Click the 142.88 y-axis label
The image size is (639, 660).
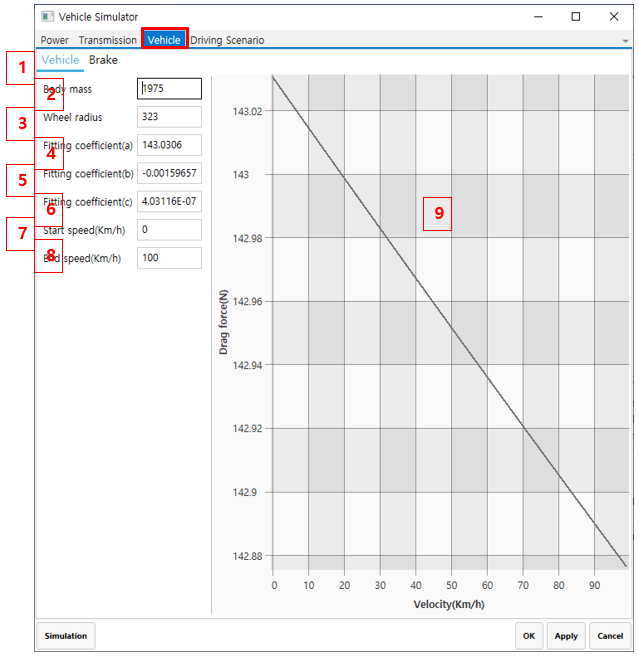247,556
